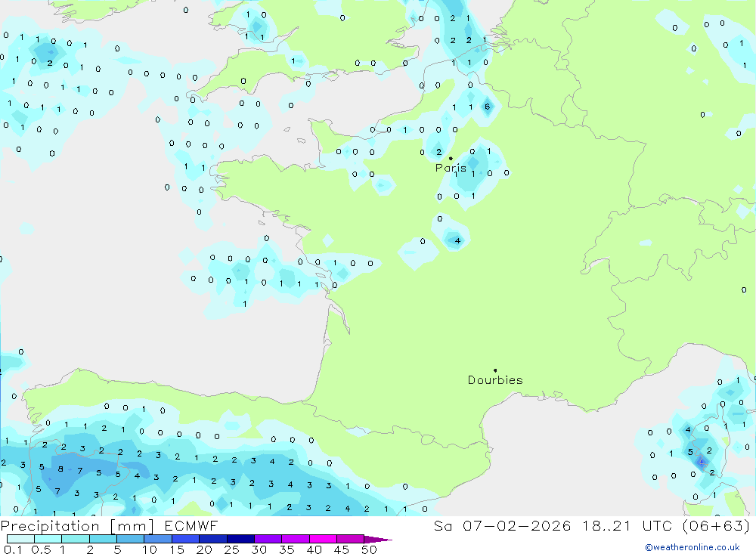Click the 30 legend scale label
The image size is (756, 554).
click(x=259, y=549)
